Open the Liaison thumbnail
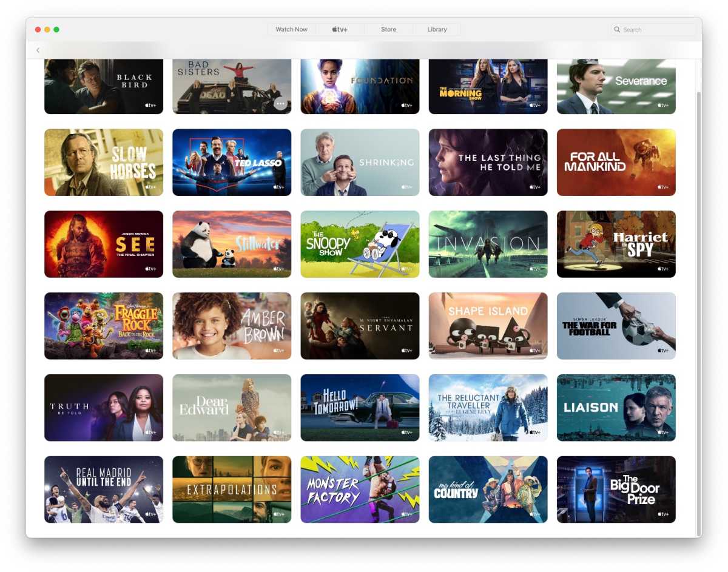 point(616,408)
